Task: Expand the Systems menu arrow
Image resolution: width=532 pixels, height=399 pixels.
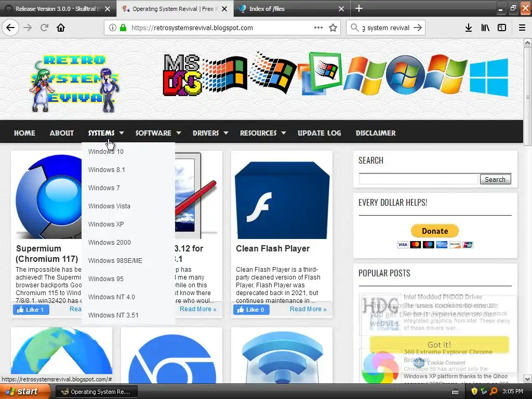Action: [x=122, y=133]
